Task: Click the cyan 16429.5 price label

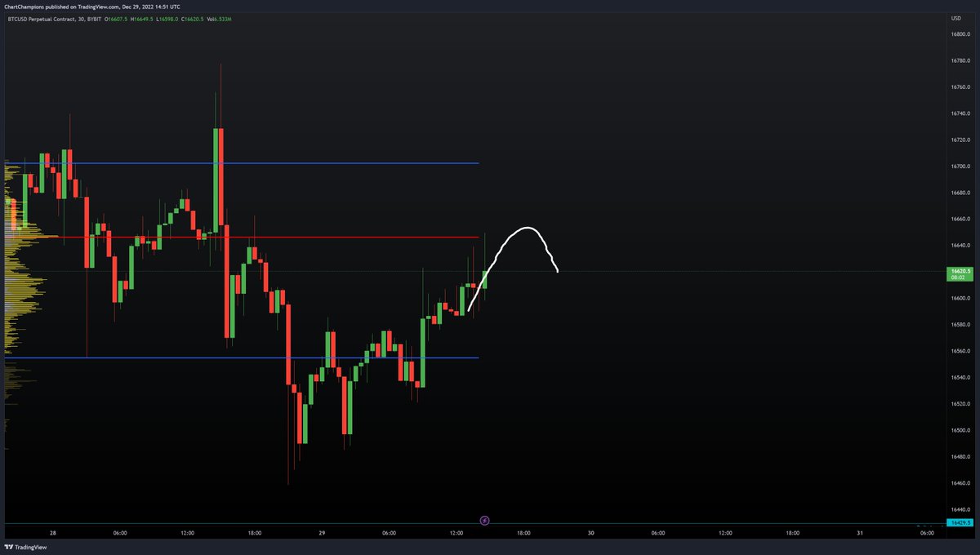Action: 958,521
